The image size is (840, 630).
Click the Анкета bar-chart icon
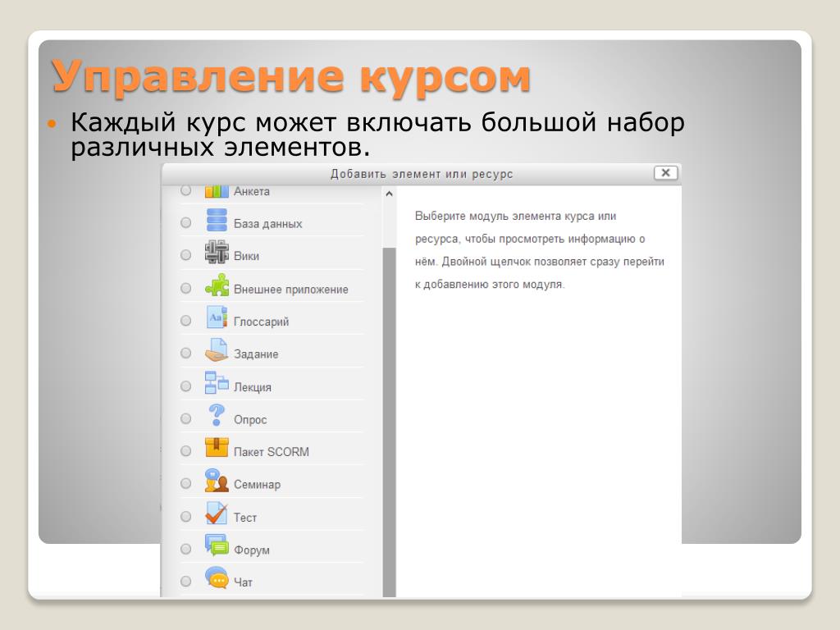217,192
